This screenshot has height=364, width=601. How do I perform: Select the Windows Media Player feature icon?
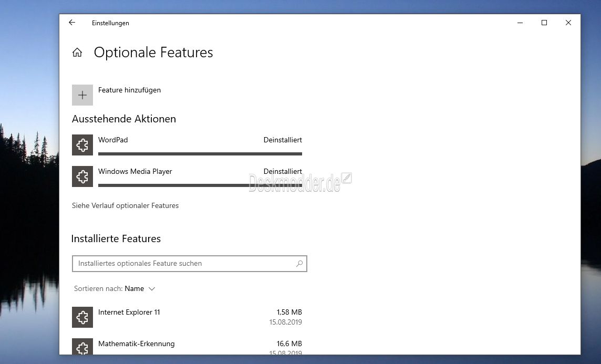(x=82, y=176)
